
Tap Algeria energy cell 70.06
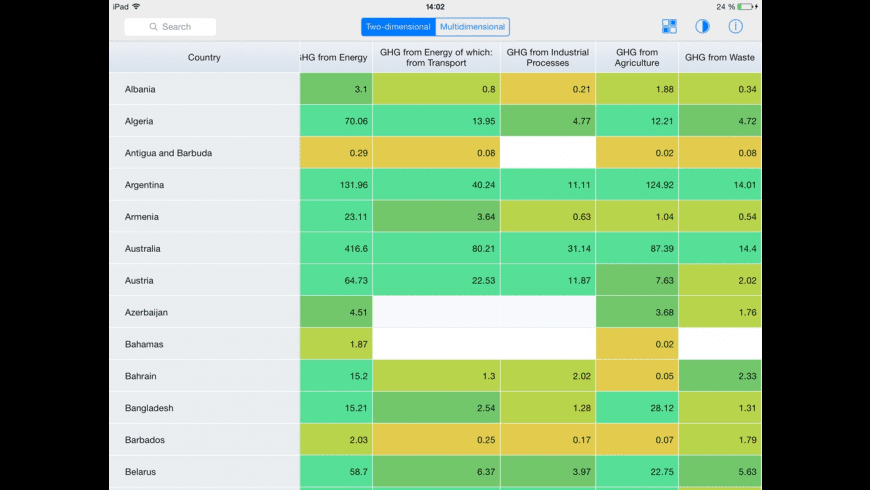click(x=336, y=121)
